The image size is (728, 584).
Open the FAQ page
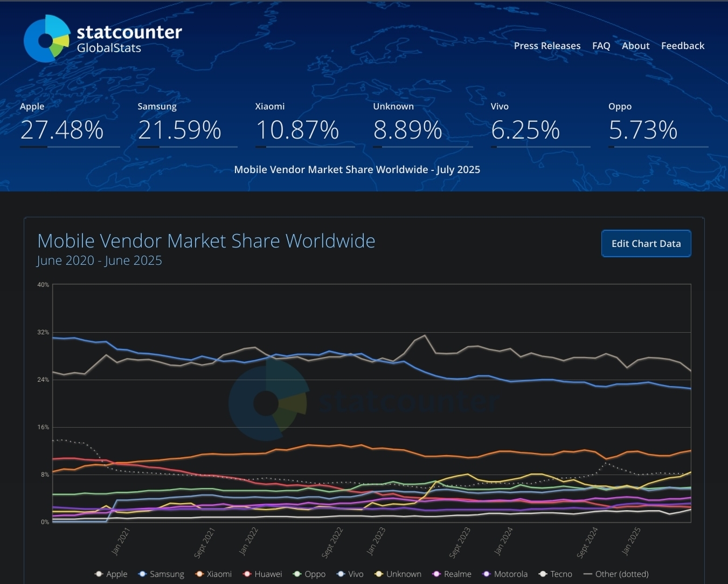click(601, 46)
